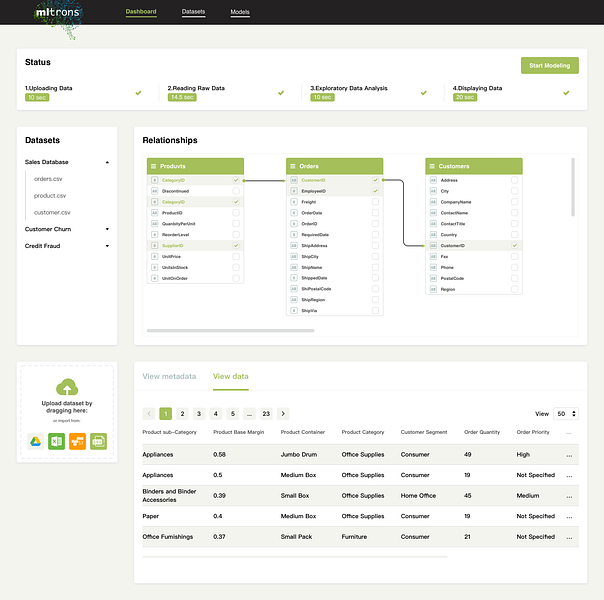Click the Displaying Data completed checkmark
The image size is (604, 600).
pyautogui.click(x=566, y=93)
